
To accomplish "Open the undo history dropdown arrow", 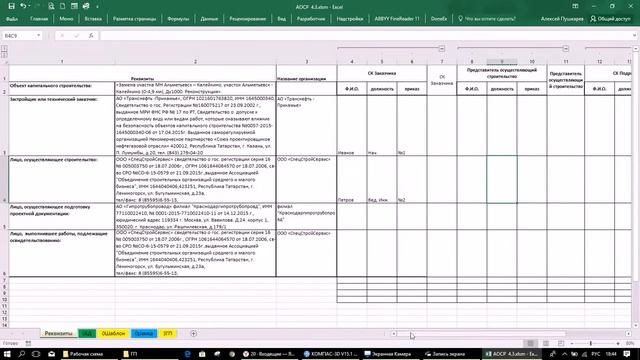I will click(30, 7).
